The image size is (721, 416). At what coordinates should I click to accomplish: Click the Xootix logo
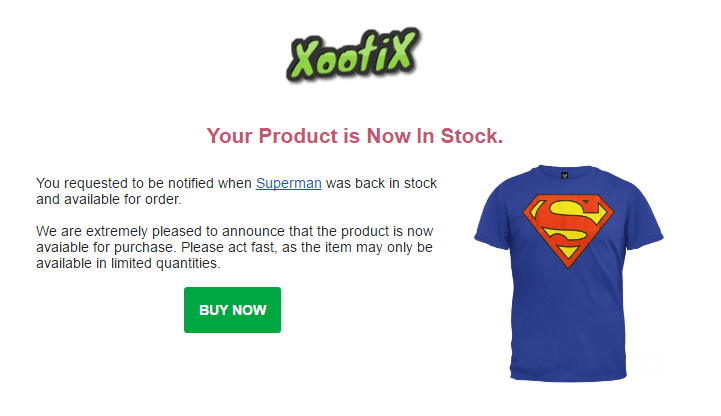(x=353, y=55)
